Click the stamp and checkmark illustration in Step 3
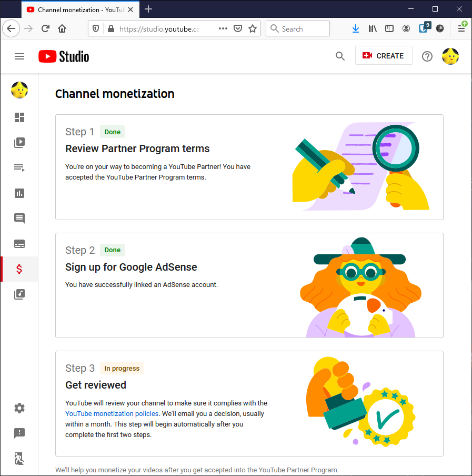 click(x=361, y=401)
